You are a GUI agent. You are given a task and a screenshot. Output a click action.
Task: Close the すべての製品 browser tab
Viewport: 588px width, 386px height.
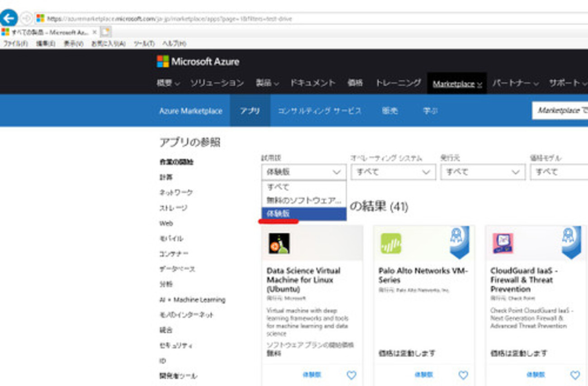pyautogui.click(x=94, y=32)
